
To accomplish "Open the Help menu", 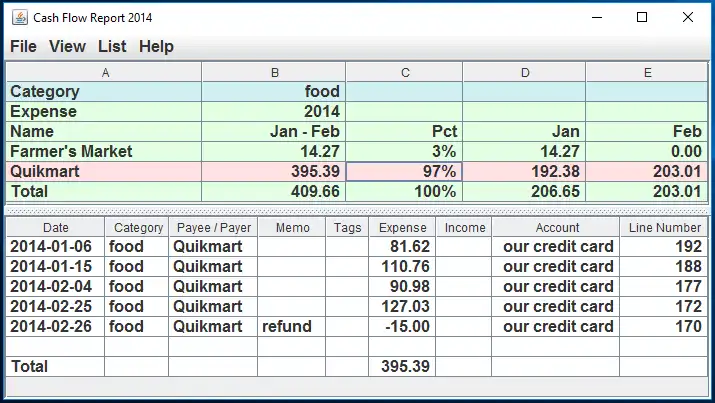I will pyautogui.click(x=156, y=46).
